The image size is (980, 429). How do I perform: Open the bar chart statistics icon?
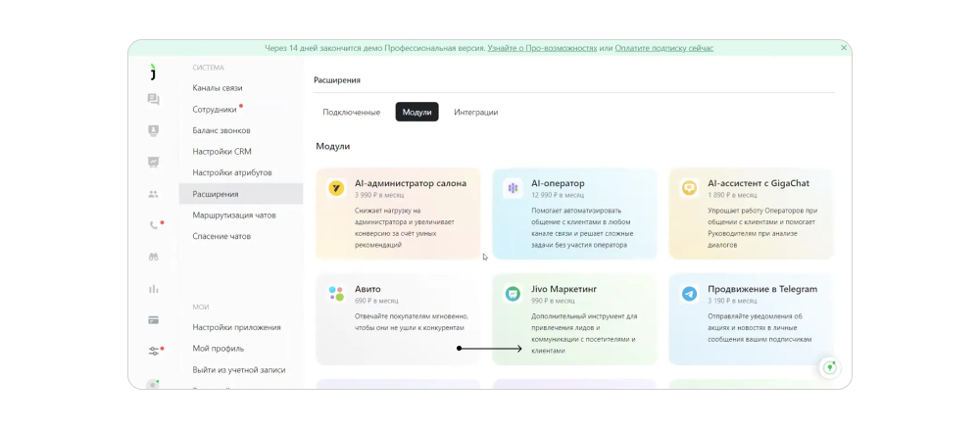(153, 289)
